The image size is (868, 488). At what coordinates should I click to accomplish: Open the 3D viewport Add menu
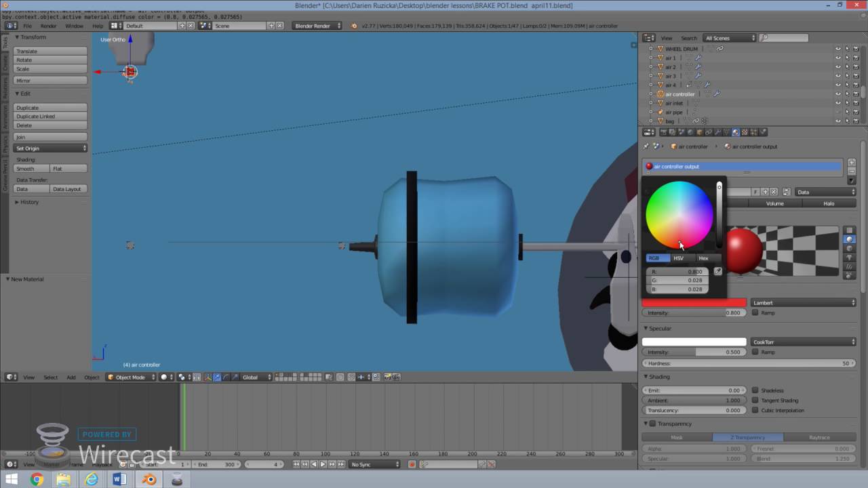(71, 377)
